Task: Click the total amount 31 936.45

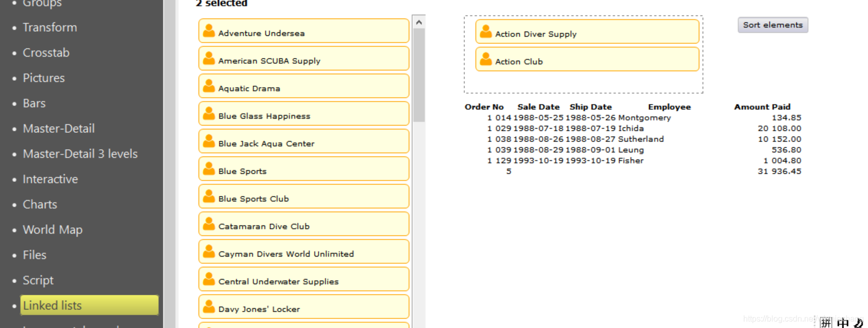Action: (780, 171)
